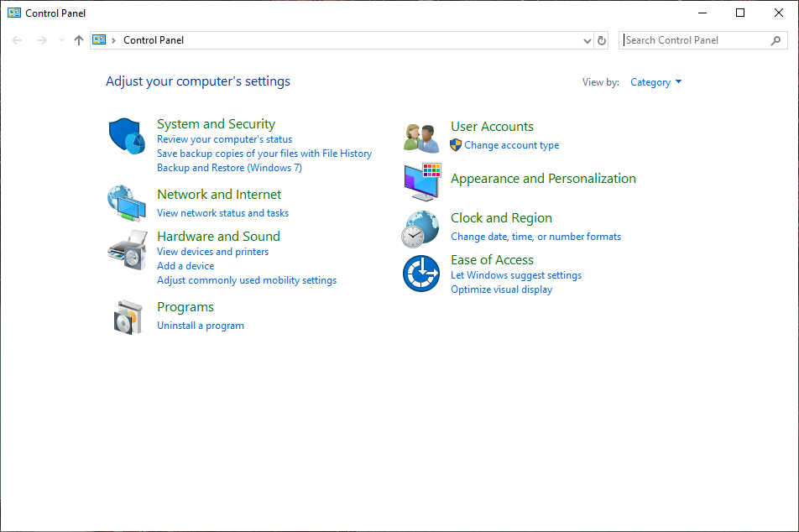Open System and Security category

pyautogui.click(x=216, y=124)
